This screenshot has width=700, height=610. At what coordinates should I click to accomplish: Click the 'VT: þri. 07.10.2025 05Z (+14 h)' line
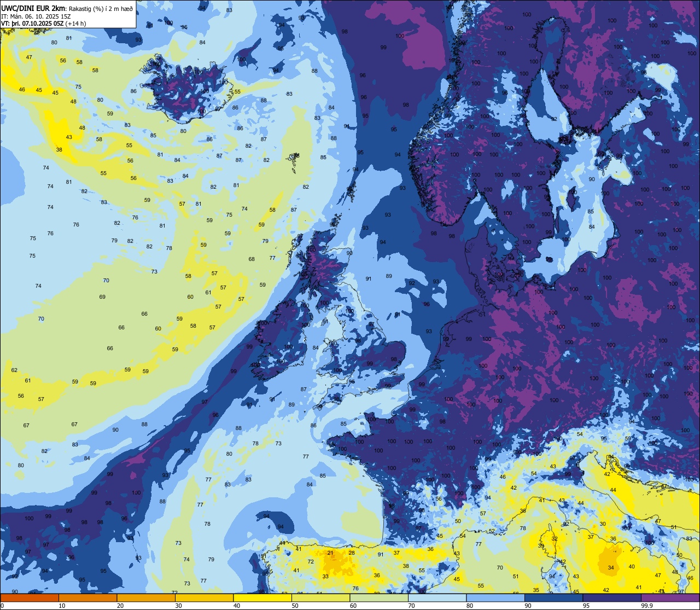pos(44,24)
